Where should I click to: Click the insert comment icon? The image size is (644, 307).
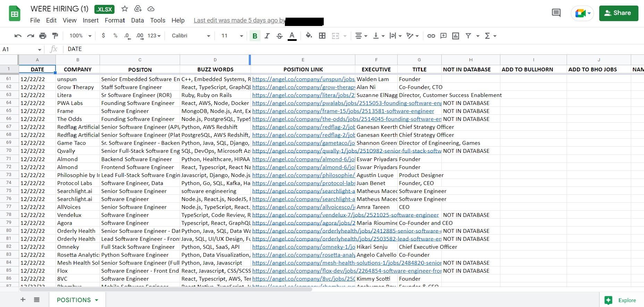[x=443, y=36]
